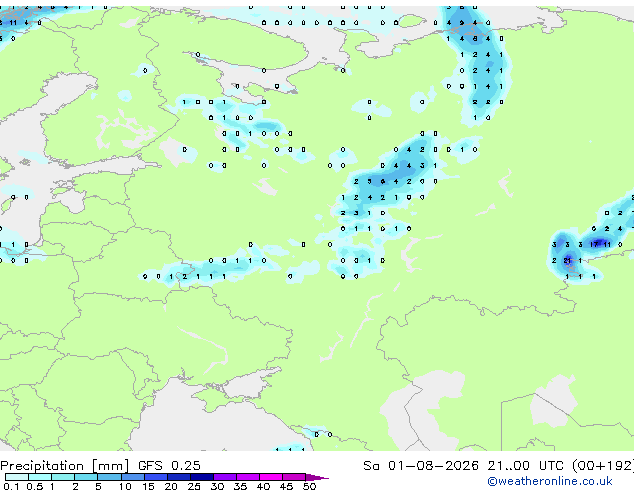The width and height of the screenshot is (634, 490).
Task: Open the weatheronline.co.uk link
Action: pyautogui.click(x=550, y=481)
